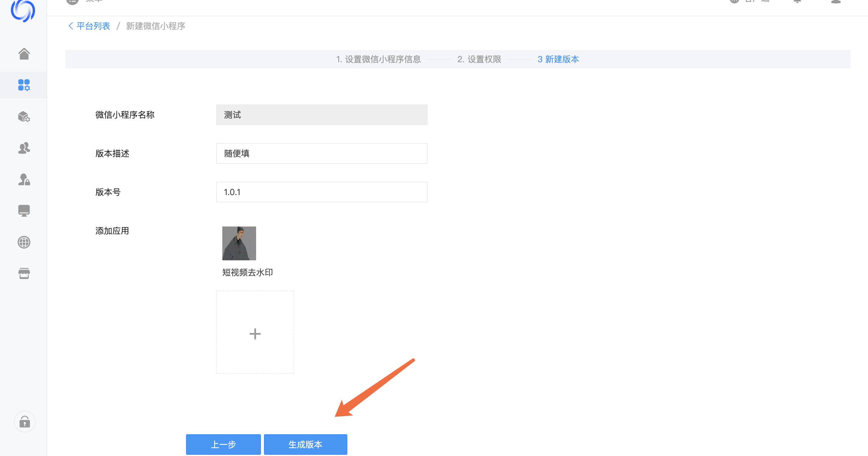The width and height of the screenshot is (868, 456).
Task: Open the users group icon in the sidebar
Action: point(24,148)
